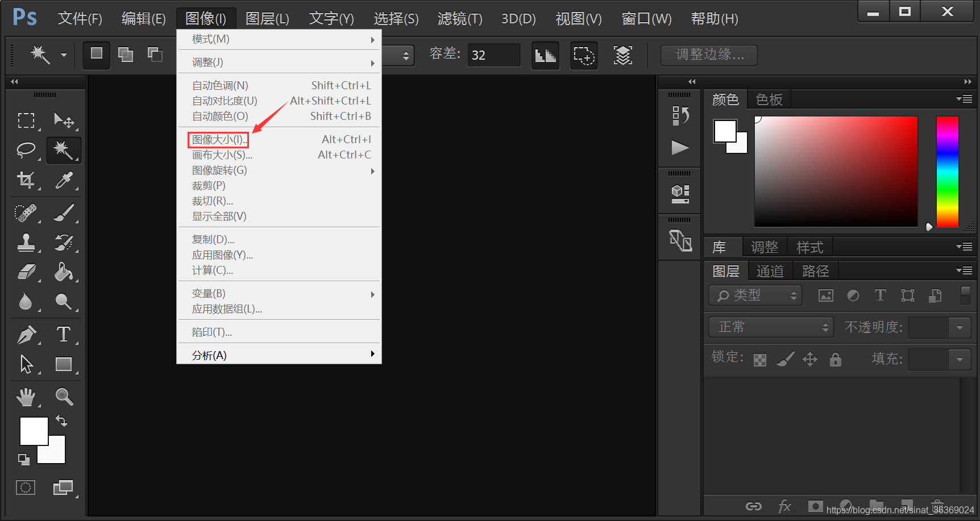Image resolution: width=980 pixels, height=521 pixels.
Task: Expand the 分析(A) submenu
Action: (x=279, y=355)
